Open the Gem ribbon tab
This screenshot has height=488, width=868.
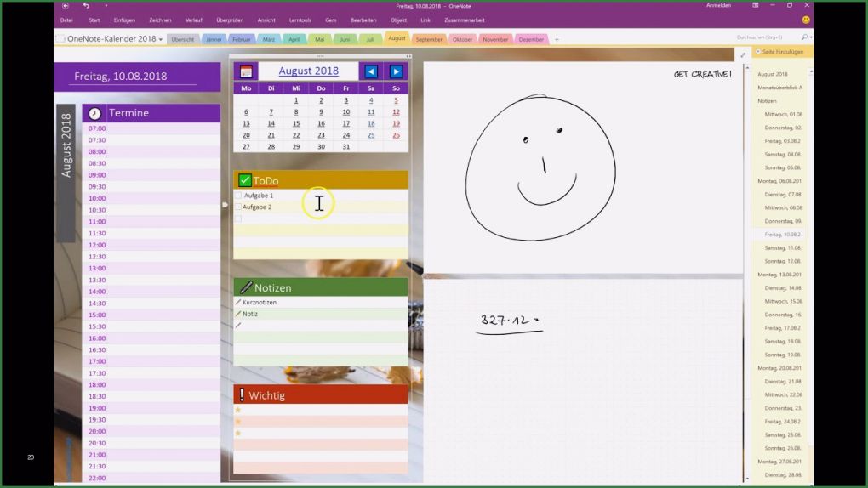tap(330, 20)
